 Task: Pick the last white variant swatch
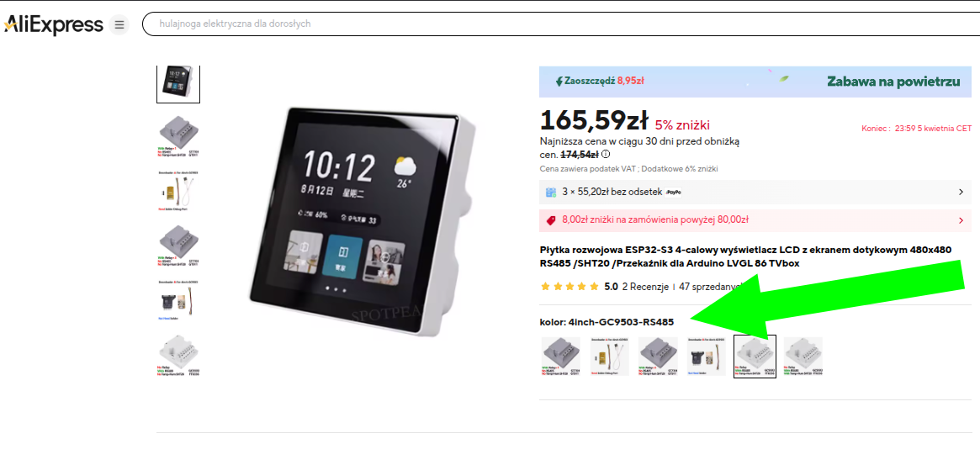click(x=803, y=357)
